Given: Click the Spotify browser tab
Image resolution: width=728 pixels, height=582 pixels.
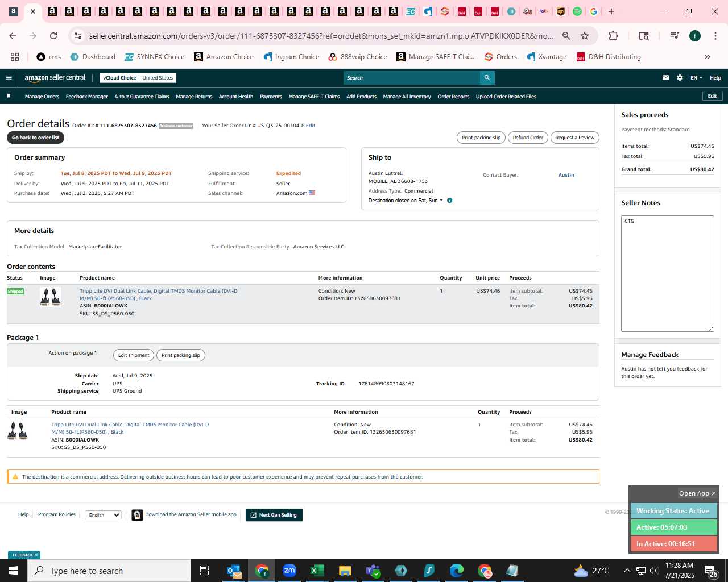Looking at the screenshot, I should [577, 11].
